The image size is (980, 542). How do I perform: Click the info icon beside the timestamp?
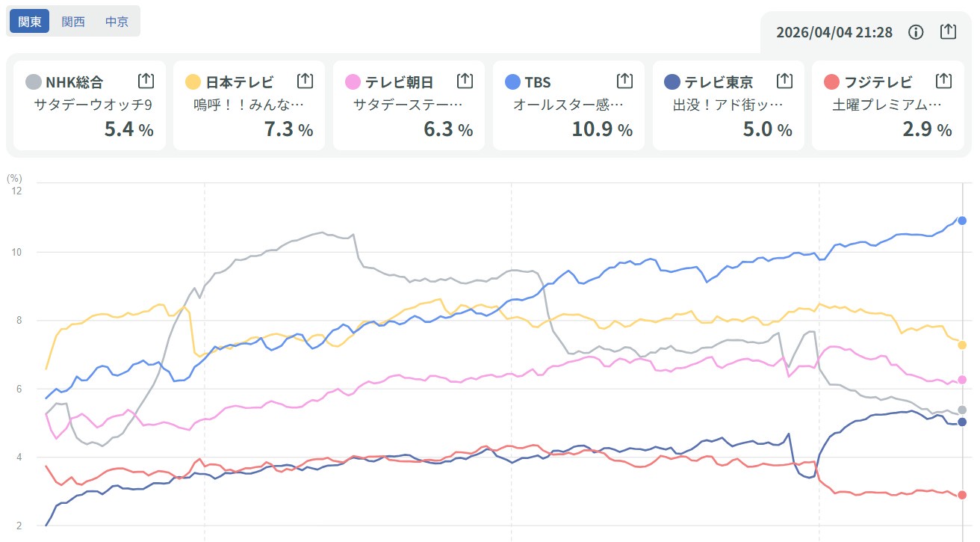(x=916, y=32)
